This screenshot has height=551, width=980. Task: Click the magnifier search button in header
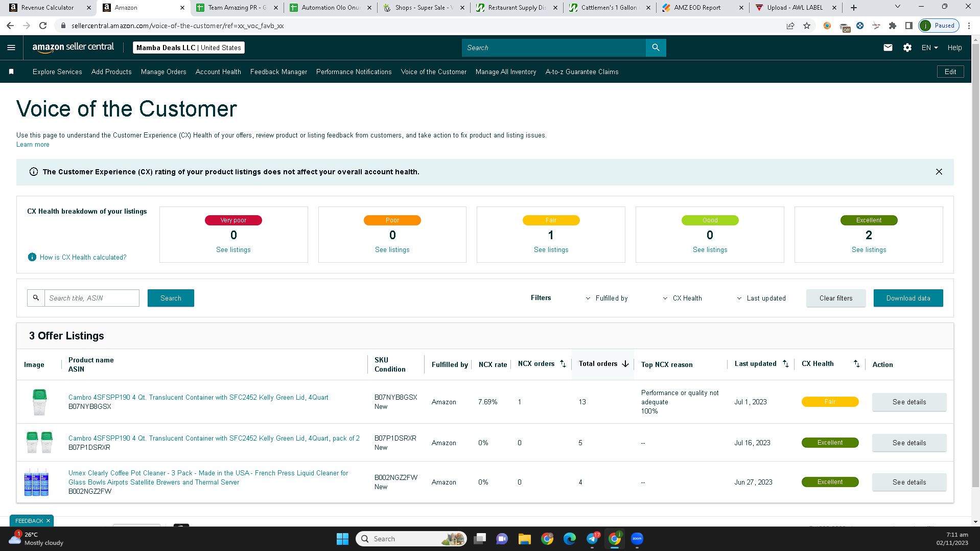tap(656, 48)
